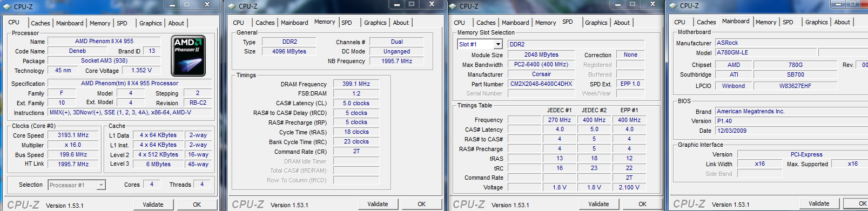
Task: Open Mainboard tab in the Timings window
Action: (x=294, y=23)
